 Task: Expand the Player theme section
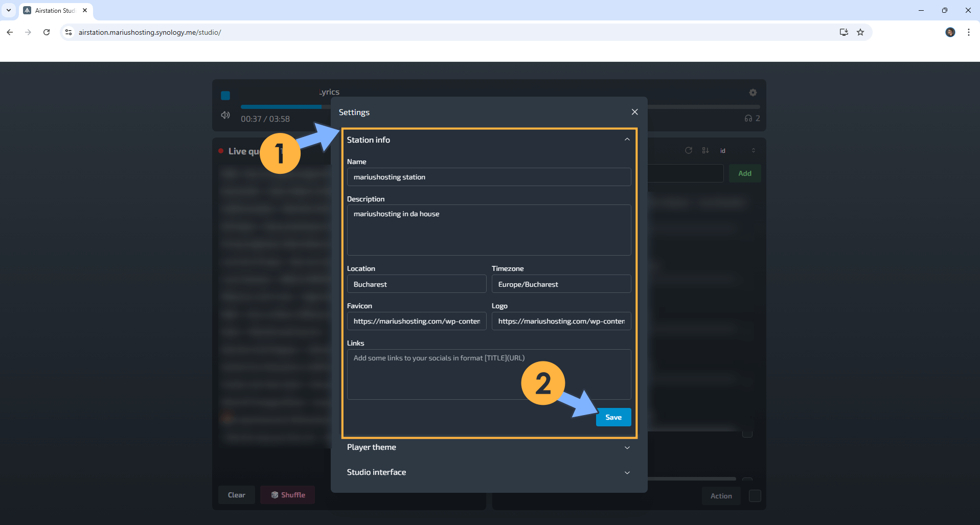(627, 447)
